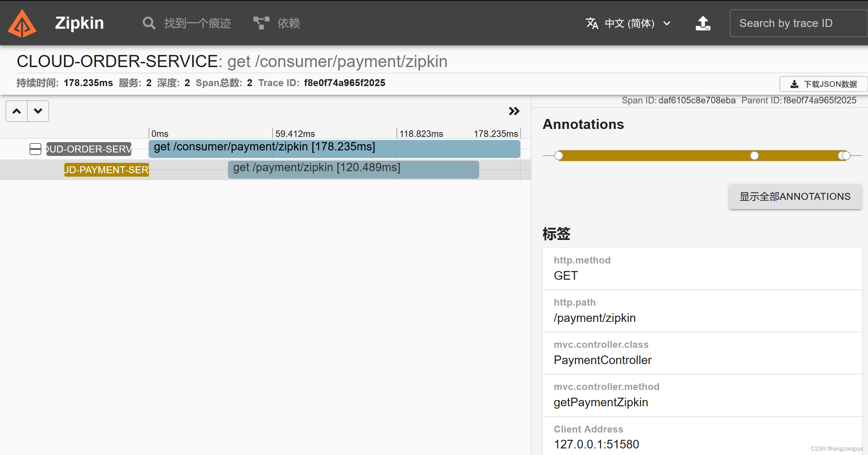Viewport: 868px width, 455px height.
Task: Click the first annotation marker on timeline
Action: pyautogui.click(x=558, y=156)
